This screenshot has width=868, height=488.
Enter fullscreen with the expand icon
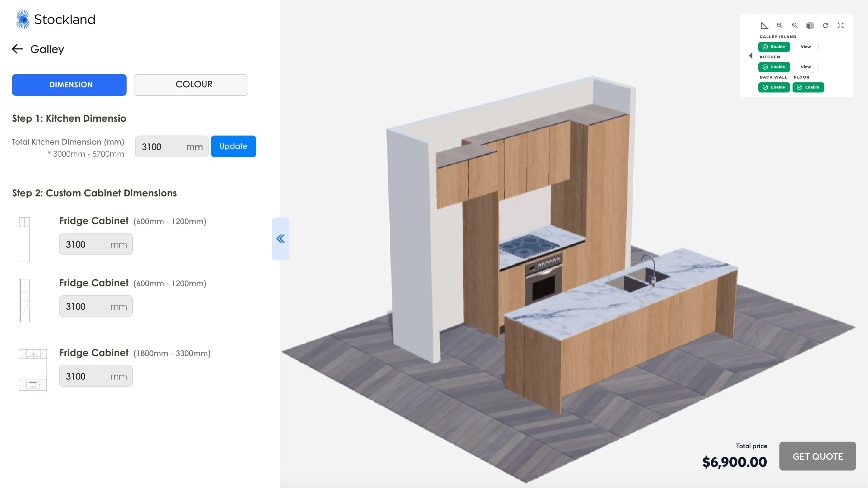pos(840,26)
